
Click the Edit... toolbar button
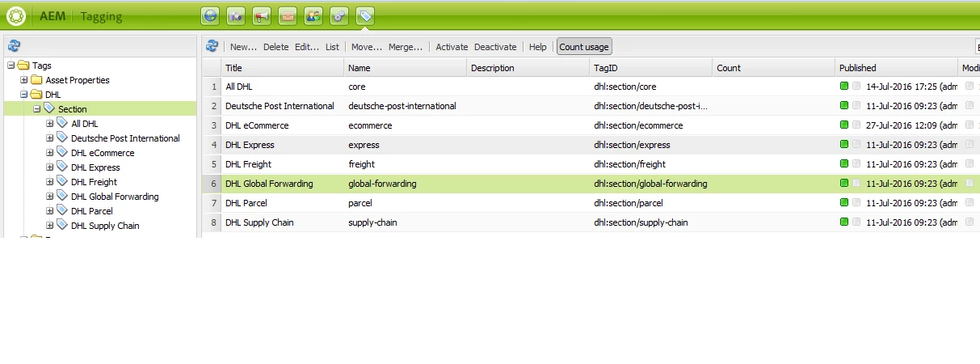coord(307,47)
